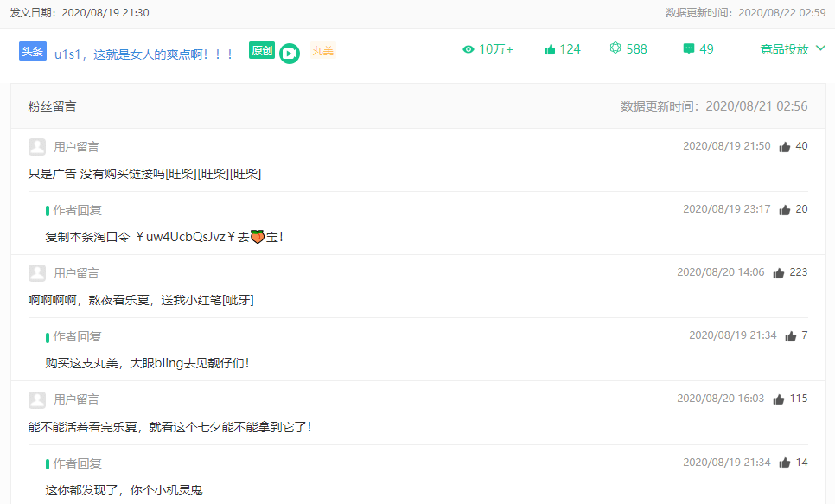835x504 pixels.
Task: Click the blue 头条 tag
Action: coord(33,51)
